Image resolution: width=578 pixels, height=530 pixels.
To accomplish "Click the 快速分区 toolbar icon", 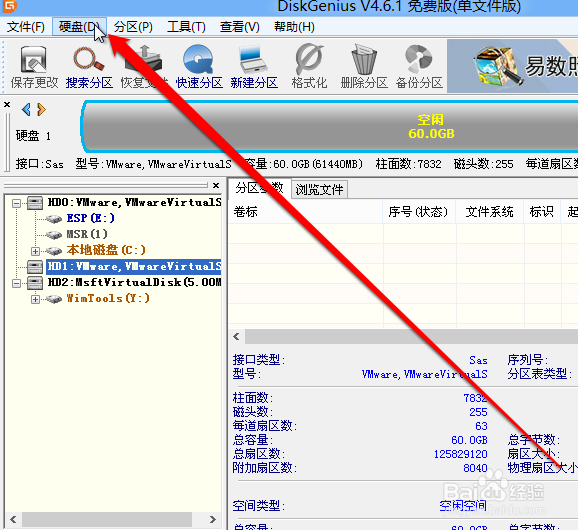I will 199,67.
